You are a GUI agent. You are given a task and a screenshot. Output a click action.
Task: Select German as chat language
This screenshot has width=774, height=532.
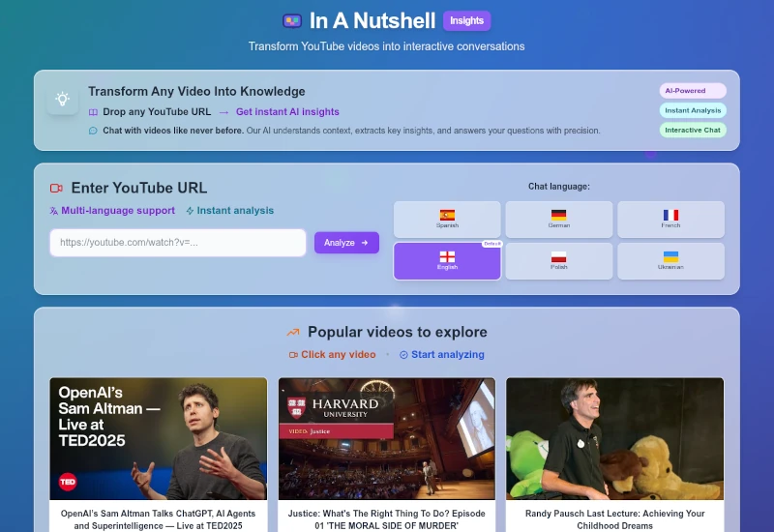click(x=559, y=220)
